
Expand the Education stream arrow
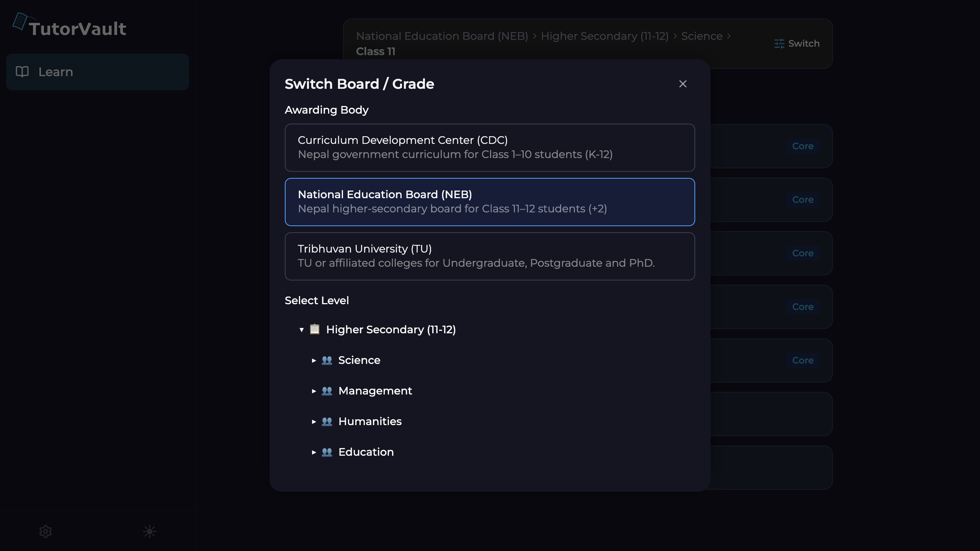click(314, 452)
